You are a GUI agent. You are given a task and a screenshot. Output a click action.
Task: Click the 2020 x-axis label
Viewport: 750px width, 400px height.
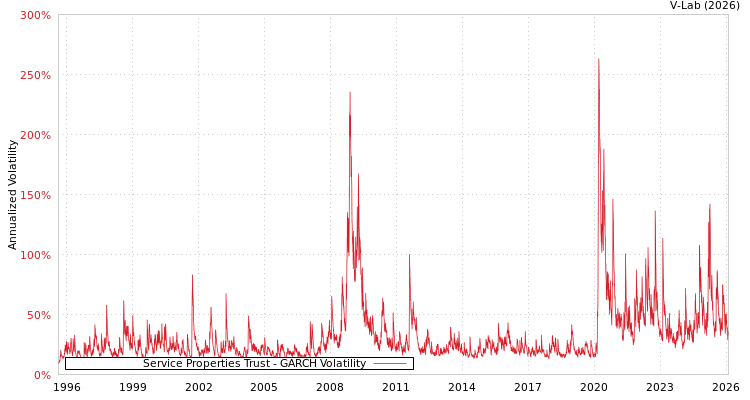pyautogui.click(x=594, y=387)
